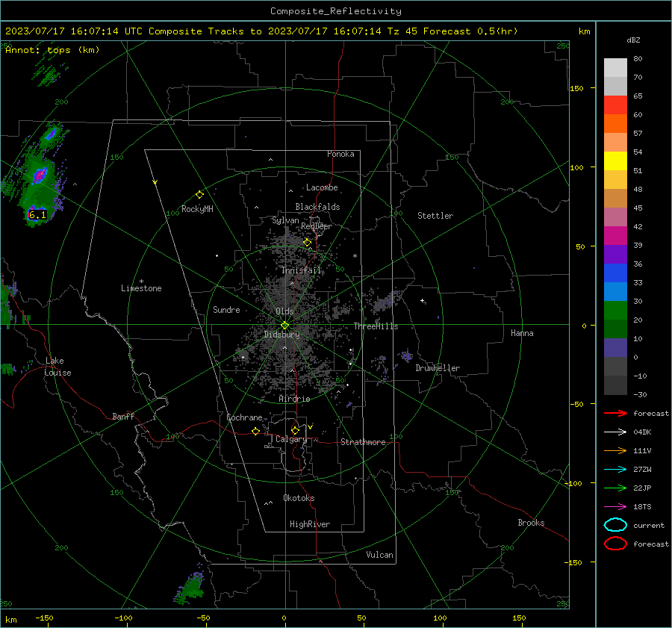672x628 pixels.
Task: Click the Ponoka label on the map
Action: 340,154
